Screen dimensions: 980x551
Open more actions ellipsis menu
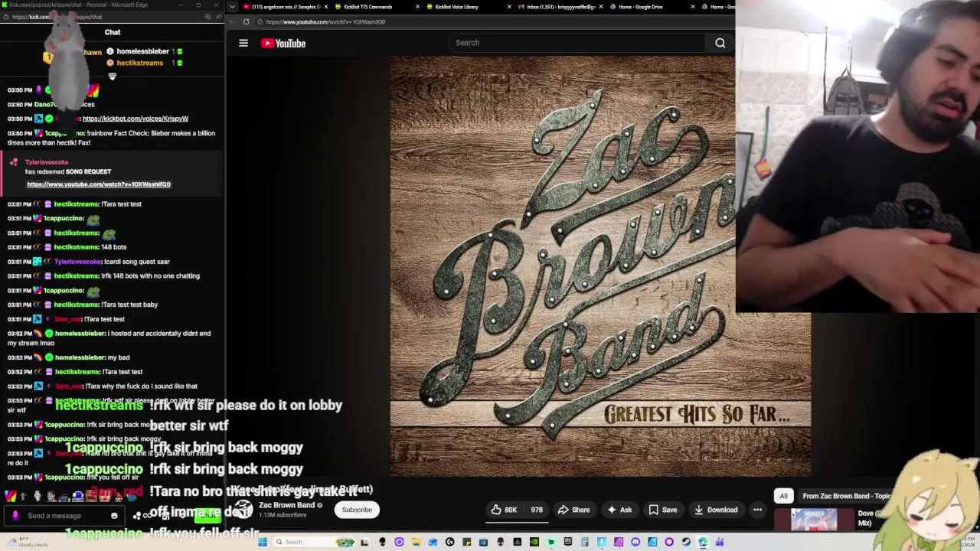point(757,510)
